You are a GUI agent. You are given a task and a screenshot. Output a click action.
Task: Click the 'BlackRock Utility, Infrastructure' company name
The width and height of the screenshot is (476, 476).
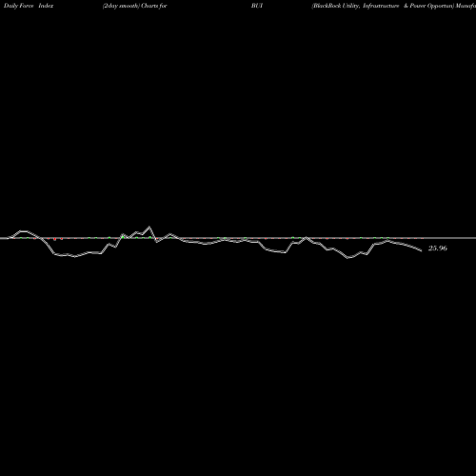356,6
